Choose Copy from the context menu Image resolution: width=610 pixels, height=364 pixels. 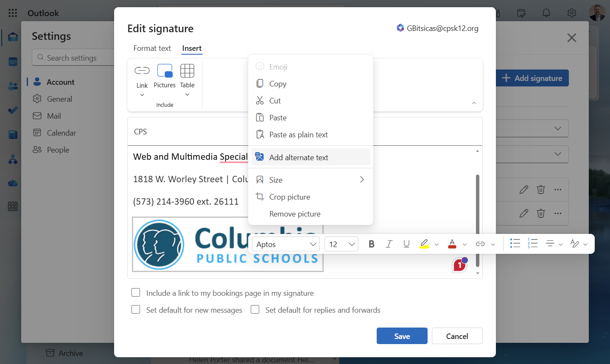tap(311, 83)
